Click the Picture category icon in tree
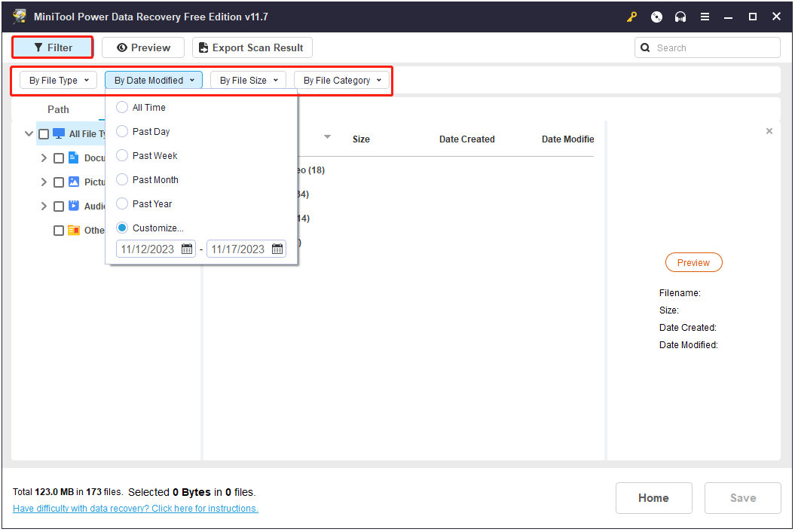The height and width of the screenshot is (532, 795). [74, 182]
